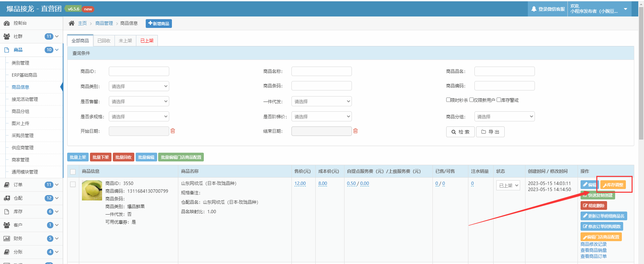Image resolution: width=644 pixels, height=264 pixels.
Task: Open 图片上传 in sidebar
Action: click(20, 123)
